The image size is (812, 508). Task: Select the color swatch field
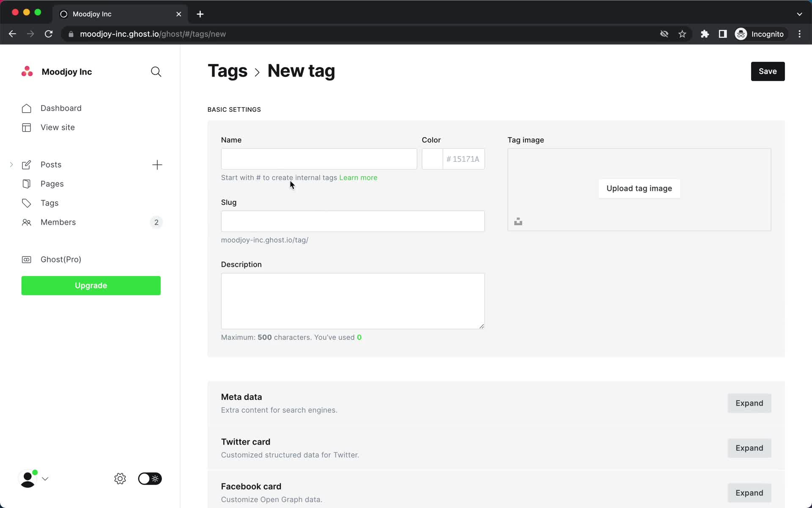433,159
